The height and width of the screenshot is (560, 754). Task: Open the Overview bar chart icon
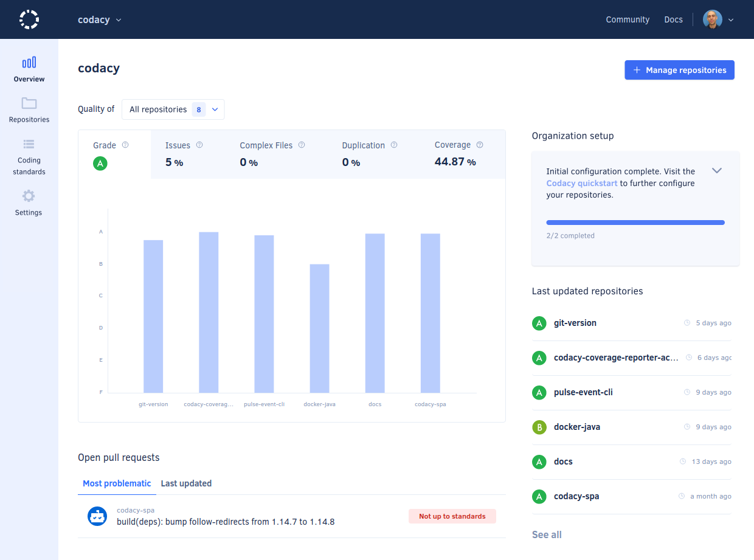pos(29,63)
